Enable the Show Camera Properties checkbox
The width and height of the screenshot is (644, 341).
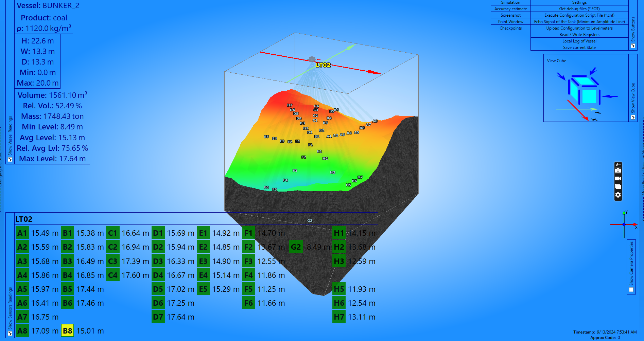(x=631, y=290)
